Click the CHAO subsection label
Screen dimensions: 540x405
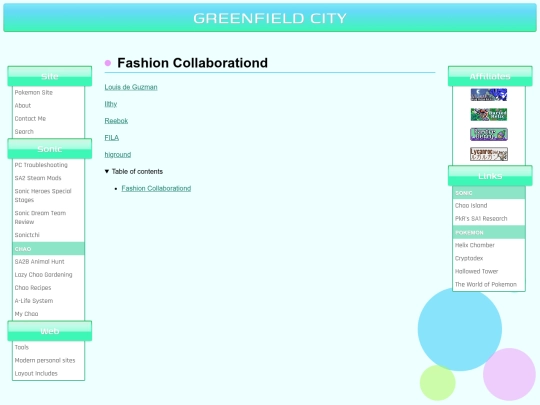coord(48,249)
